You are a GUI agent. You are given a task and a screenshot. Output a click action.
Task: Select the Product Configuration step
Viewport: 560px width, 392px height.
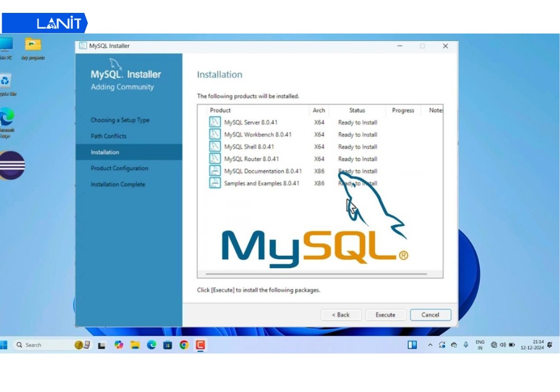coord(119,168)
